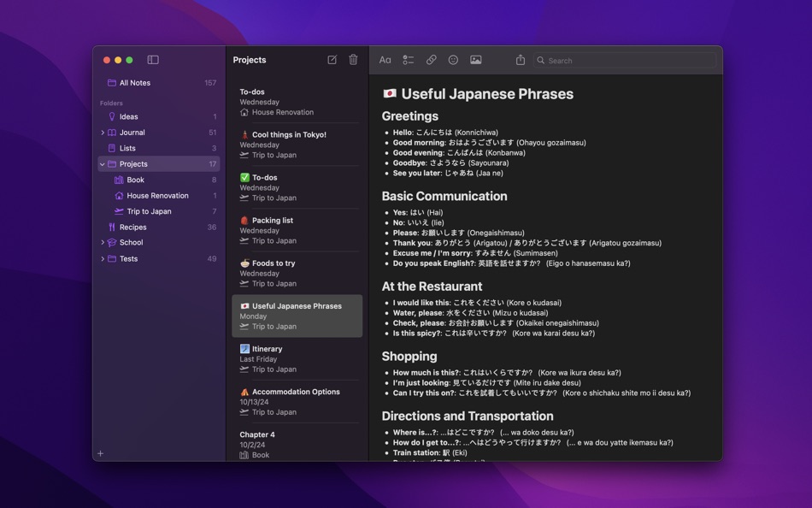This screenshot has width=812, height=508.
Task: Delete note using the trash icon
Action: pos(353,60)
